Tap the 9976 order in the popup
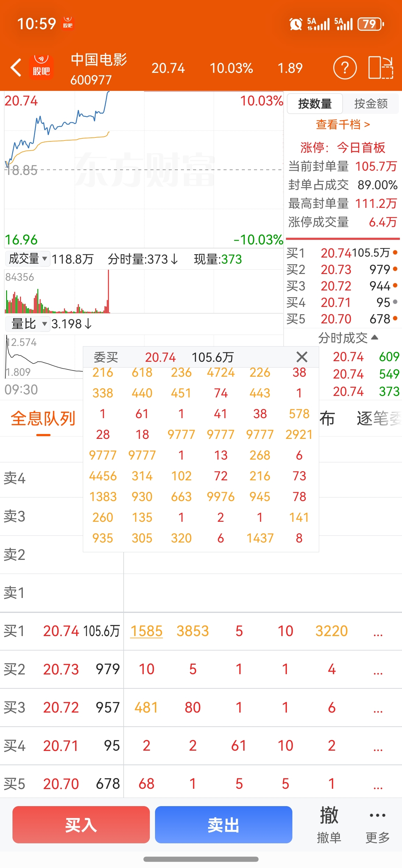This screenshot has width=402, height=868. tap(220, 497)
